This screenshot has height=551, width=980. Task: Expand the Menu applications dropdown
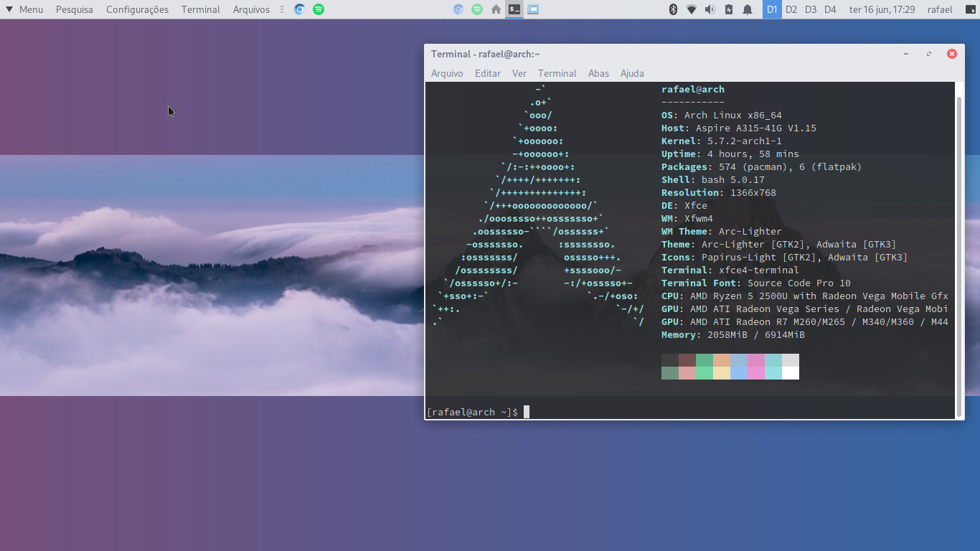(24, 9)
